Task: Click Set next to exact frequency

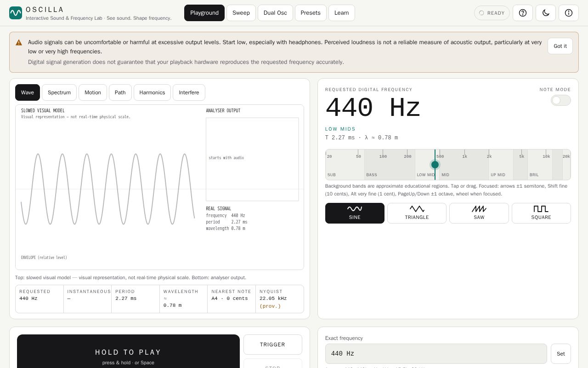Action: coord(561,354)
